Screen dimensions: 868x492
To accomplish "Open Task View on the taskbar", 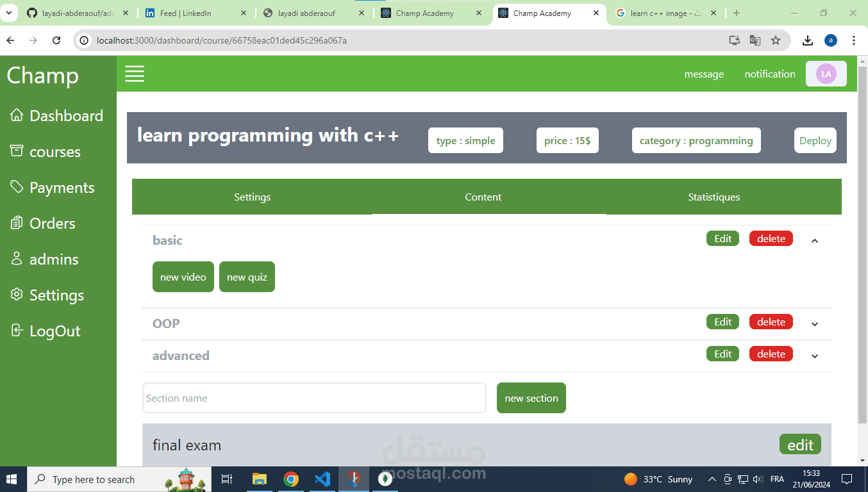I will point(226,479).
